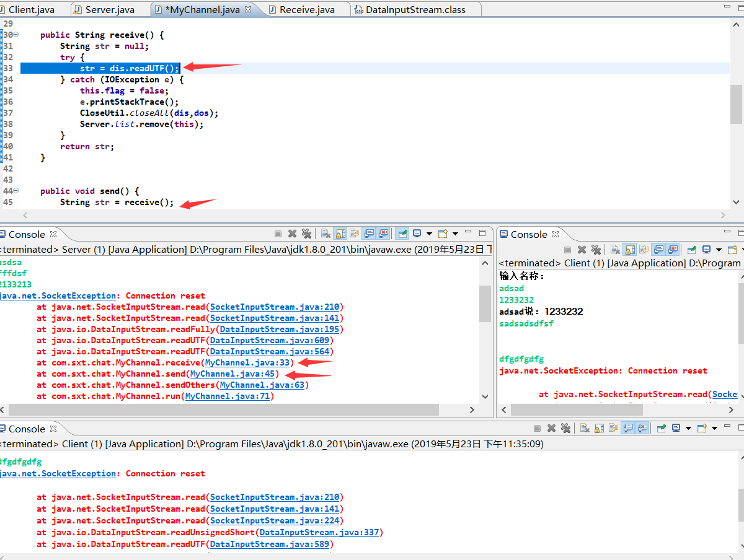Open MyChannel.java:45 stack trace link
The image size is (744, 560).
point(232,374)
